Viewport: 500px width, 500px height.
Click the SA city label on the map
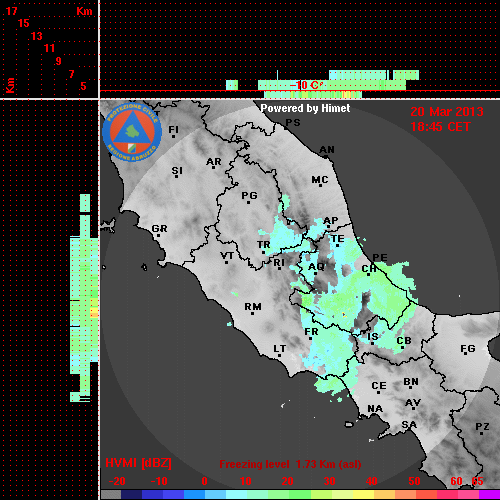click(x=409, y=425)
